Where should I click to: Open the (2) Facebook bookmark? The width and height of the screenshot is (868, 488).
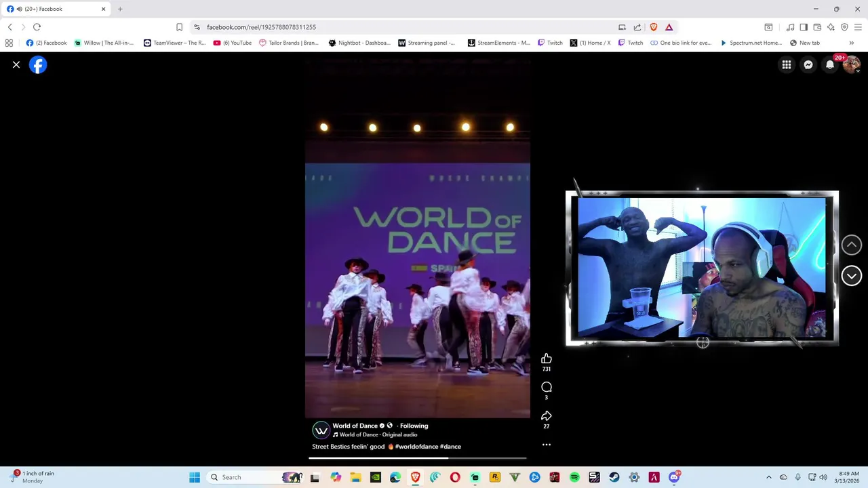pyautogui.click(x=46, y=43)
